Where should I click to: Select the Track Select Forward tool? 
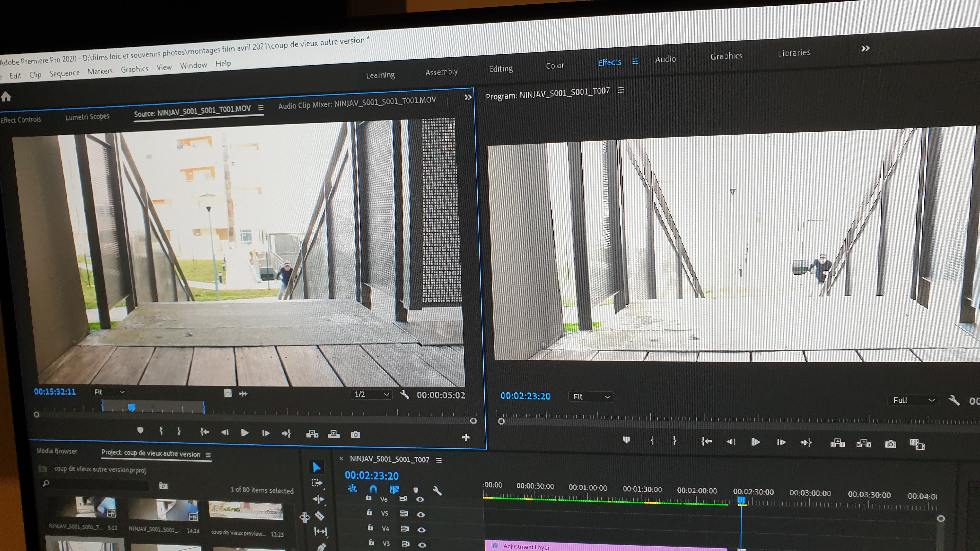pyautogui.click(x=317, y=483)
